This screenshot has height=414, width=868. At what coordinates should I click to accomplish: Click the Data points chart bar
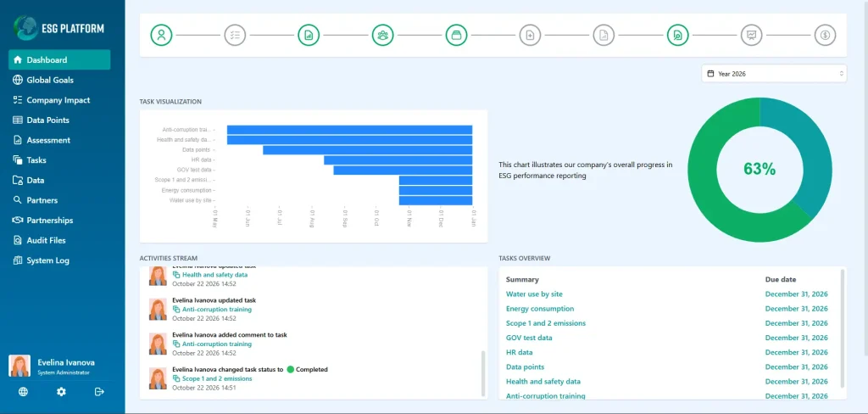coord(368,149)
